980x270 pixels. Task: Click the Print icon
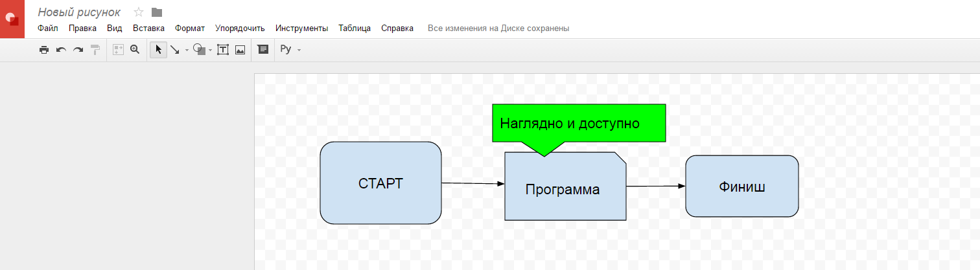tap(44, 49)
